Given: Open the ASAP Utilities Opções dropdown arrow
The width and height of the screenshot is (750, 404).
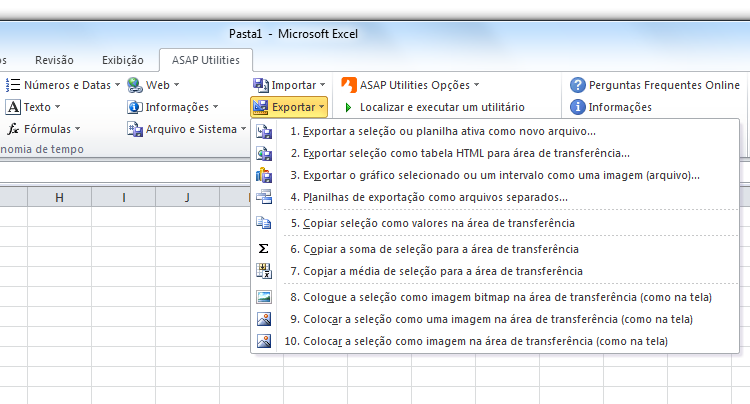Looking at the screenshot, I should coord(476,85).
